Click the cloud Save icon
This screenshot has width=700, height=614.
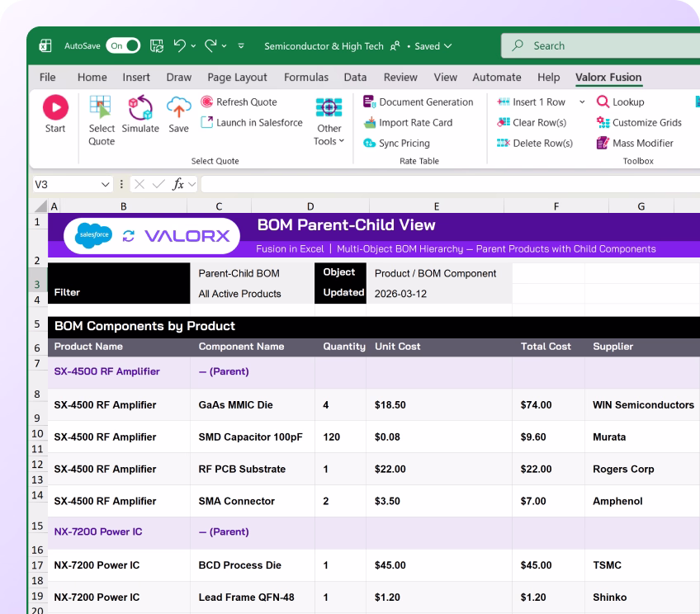pos(178,107)
